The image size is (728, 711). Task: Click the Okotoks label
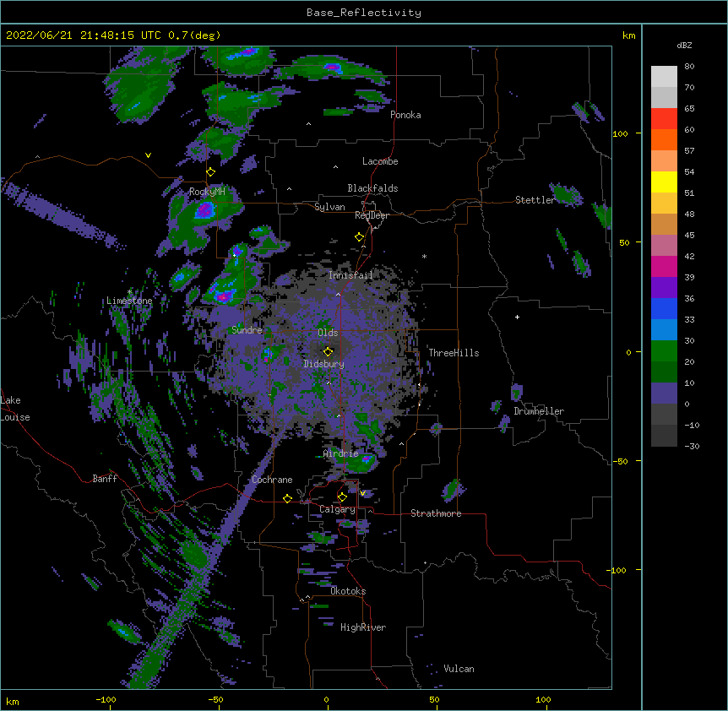pyautogui.click(x=348, y=591)
